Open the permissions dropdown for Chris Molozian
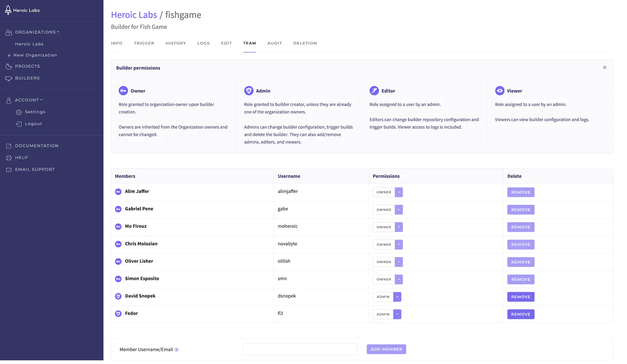The height and width of the screenshot is (364, 627). point(399,245)
